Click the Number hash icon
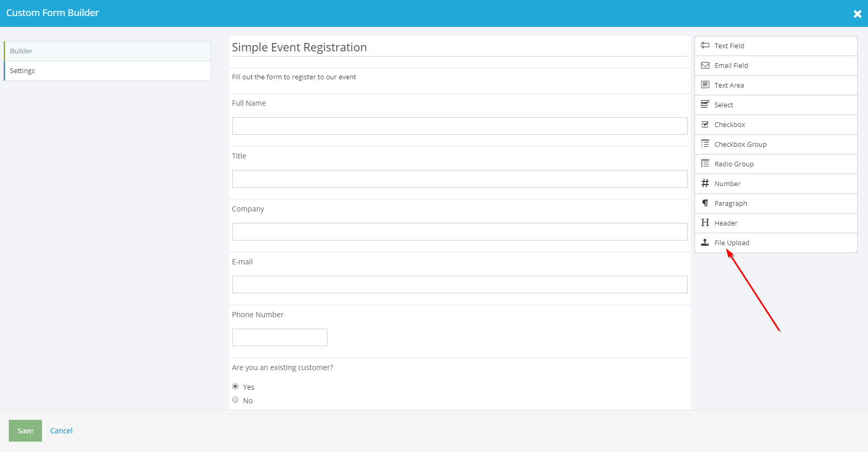The width and height of the screenshot is (868, 452). tap(705, 183)
